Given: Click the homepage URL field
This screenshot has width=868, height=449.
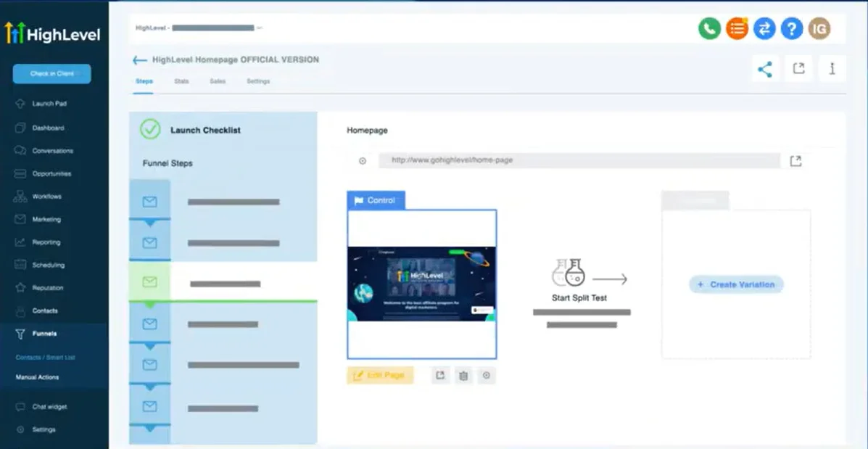Looking at the screenshot, I should coord(579,160).
